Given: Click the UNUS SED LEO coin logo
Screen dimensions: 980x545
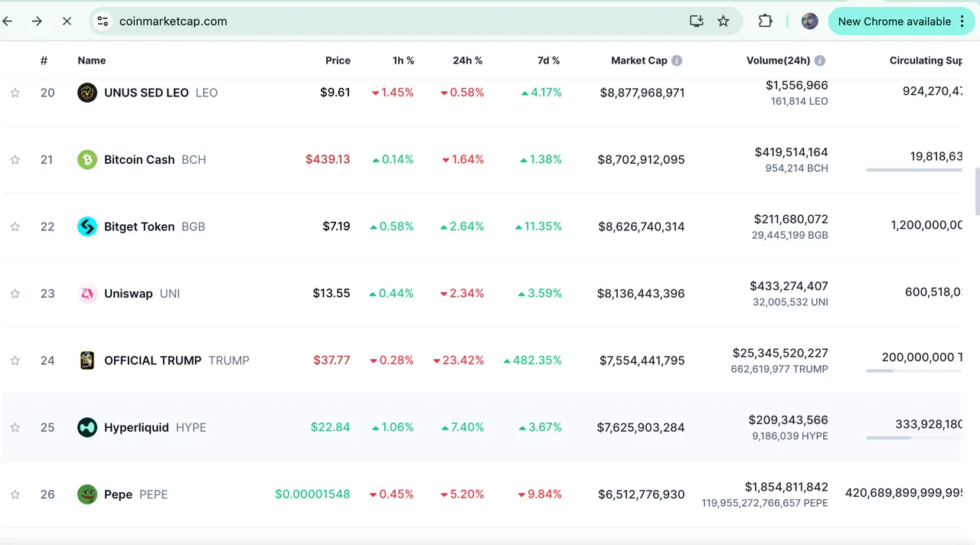Looking at the screenshot, I should [87, 93].
